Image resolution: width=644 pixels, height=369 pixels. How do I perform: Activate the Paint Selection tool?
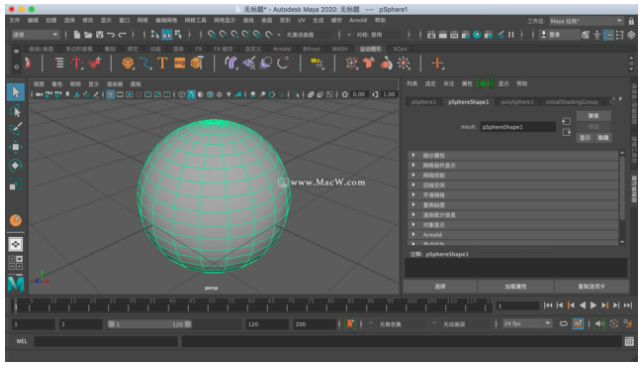pos(16,129)
